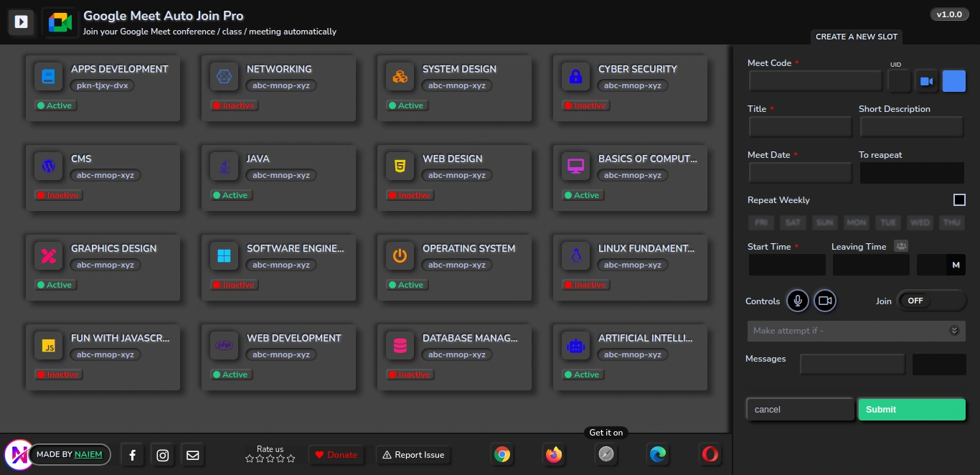980x475 pixels.
Task: Select the Networking slot icon
Action: tap(224, 77)
